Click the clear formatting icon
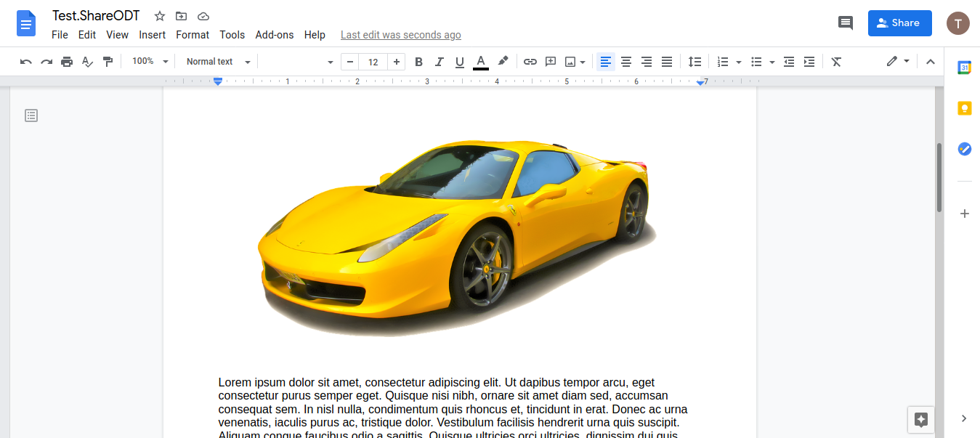 point(836,62)
